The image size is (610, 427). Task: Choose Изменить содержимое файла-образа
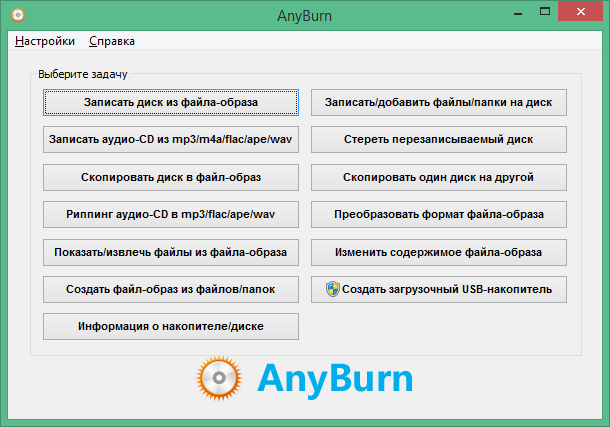tap(438, 252)
